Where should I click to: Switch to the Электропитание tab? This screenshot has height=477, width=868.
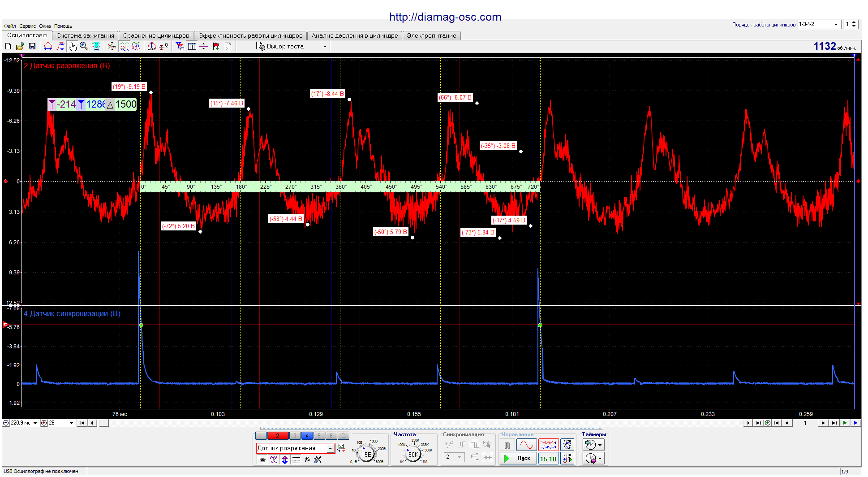[431, 35]
